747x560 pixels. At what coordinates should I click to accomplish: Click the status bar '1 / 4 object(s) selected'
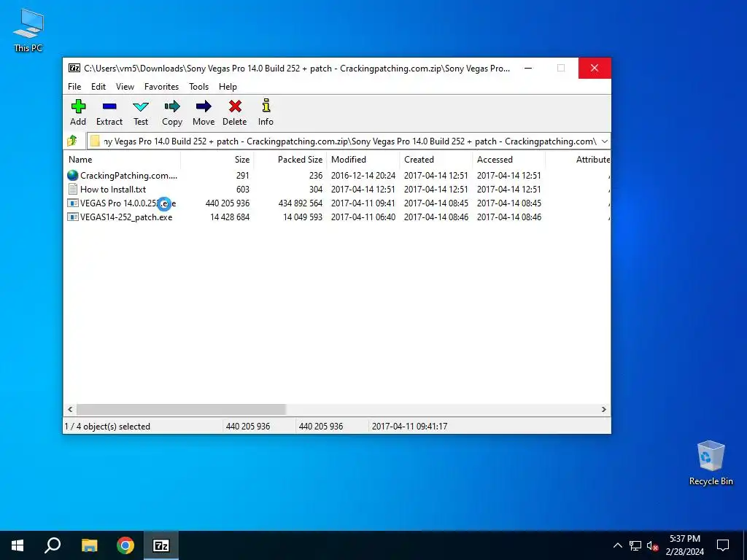point(107,426)
